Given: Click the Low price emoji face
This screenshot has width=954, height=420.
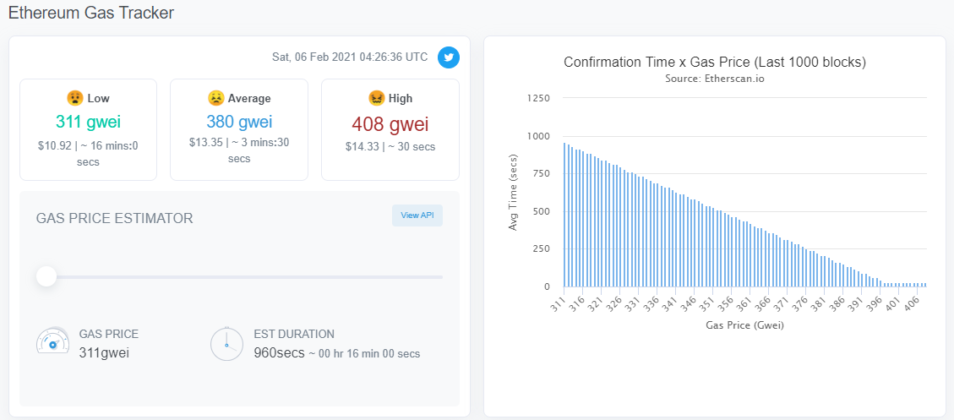Looking at the screenshot, I should 75,98.
